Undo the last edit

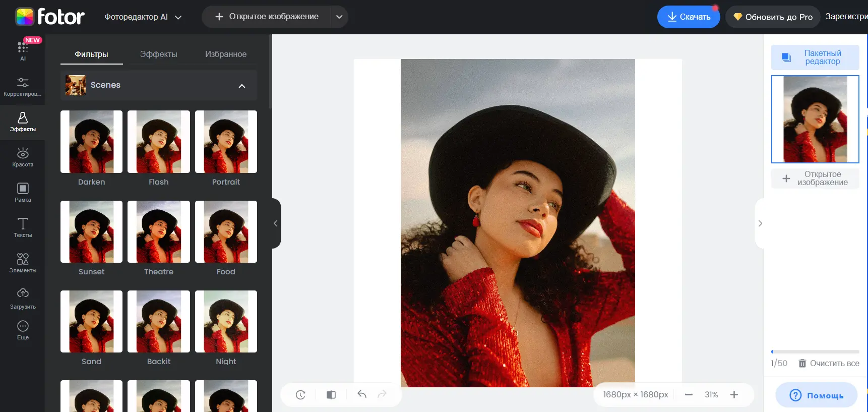click(362, 394)
